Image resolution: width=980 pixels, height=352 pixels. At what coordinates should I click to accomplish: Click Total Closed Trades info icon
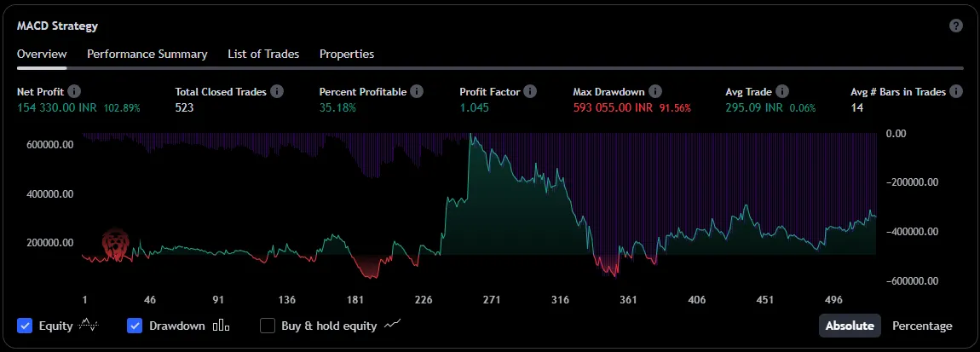tap(277, 91)
